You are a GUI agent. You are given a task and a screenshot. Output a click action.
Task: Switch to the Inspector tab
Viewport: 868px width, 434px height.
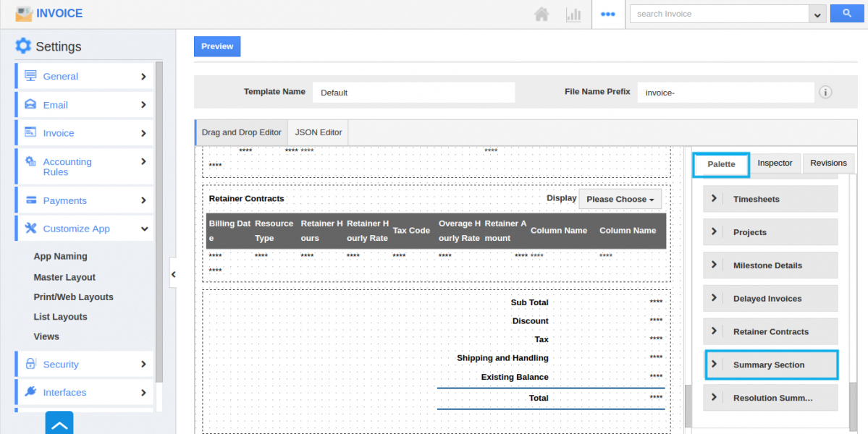click(775, 163)
